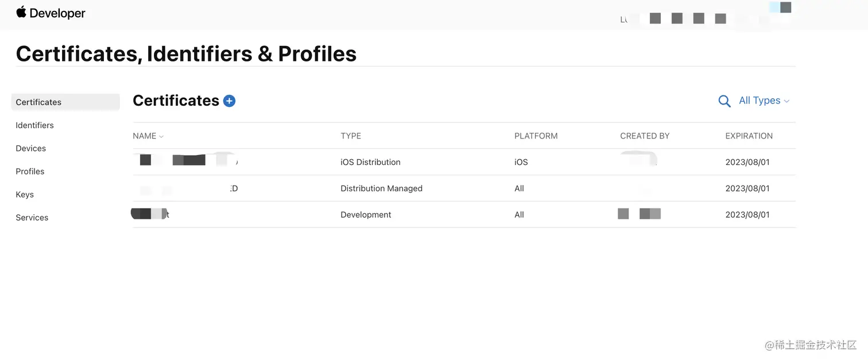Image resolution: width=868 pixels, height=362 pixels.
Task: Click the Certificates section heading
Action: pyautogui.click(x=176, y=101)
